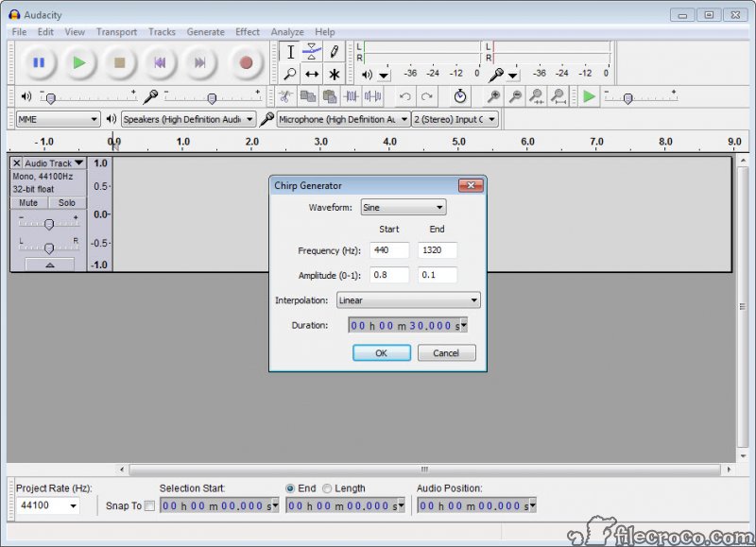Open the Waveform dropdown showing Sine
The image size is (756, 547).
(x=404, y=207)
